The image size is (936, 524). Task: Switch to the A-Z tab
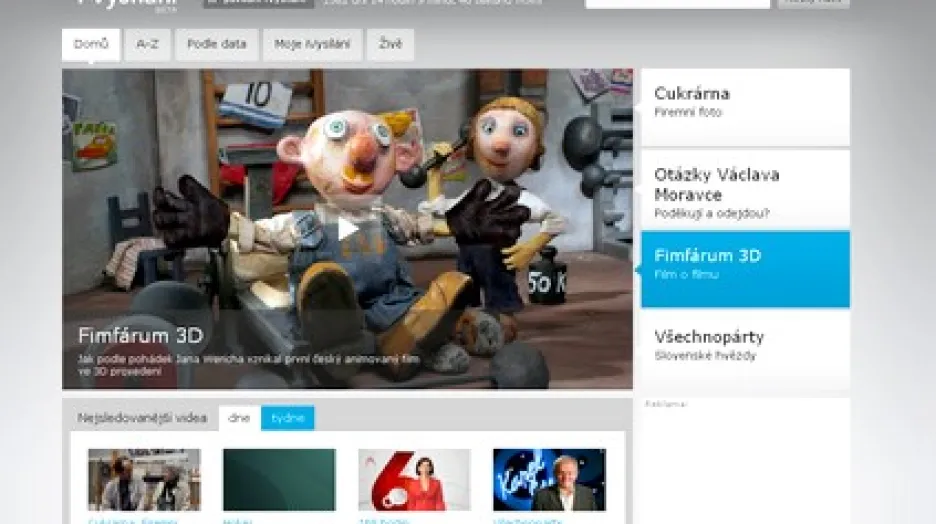click(147, 44)
